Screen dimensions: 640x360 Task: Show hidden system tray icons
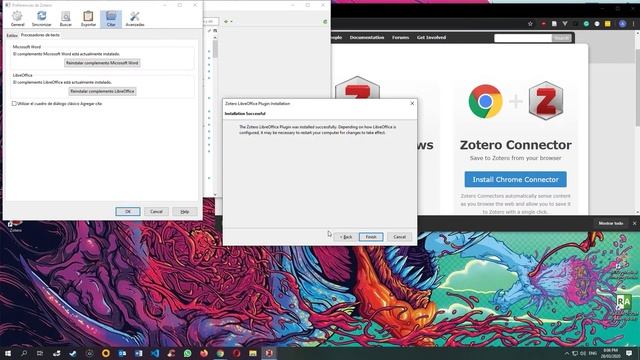[x=567, y=353]
